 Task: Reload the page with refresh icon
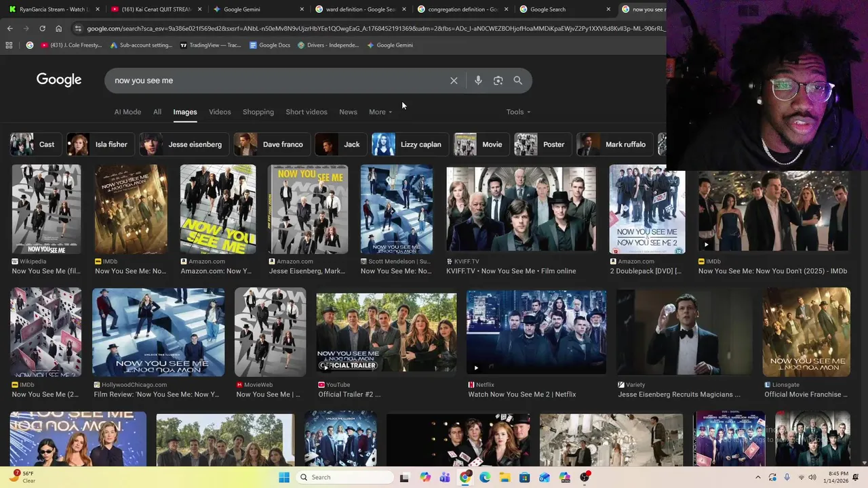pyautogui.click(x=42, y=28)
